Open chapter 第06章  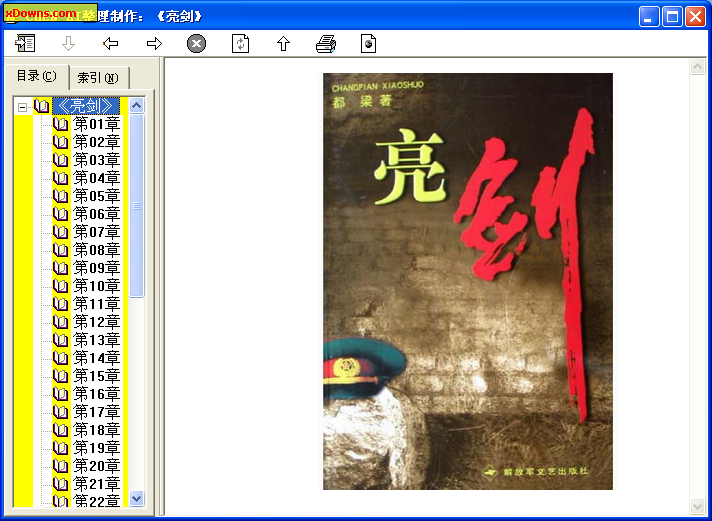pyautogui.click(x=97, y=214)
